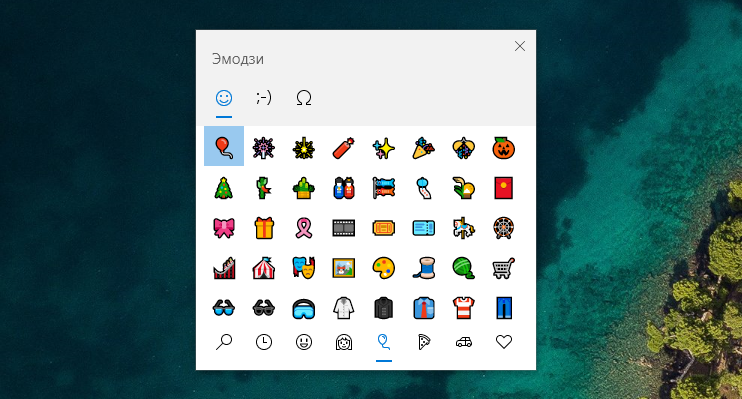Close the Эмодзи panel
Screen dimensions: 742x399
tap(520, 46)
